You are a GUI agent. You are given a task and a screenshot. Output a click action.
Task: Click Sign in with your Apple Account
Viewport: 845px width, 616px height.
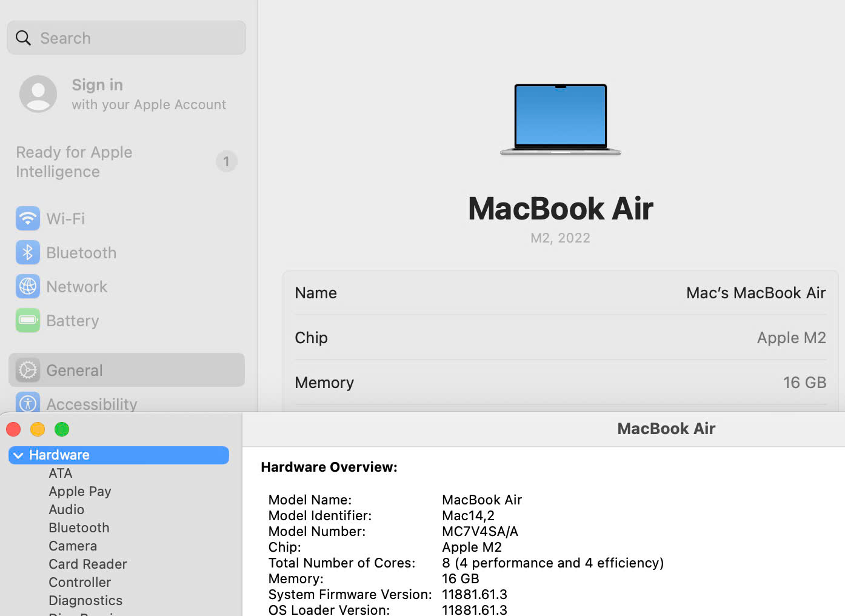[x=148, y=94]
